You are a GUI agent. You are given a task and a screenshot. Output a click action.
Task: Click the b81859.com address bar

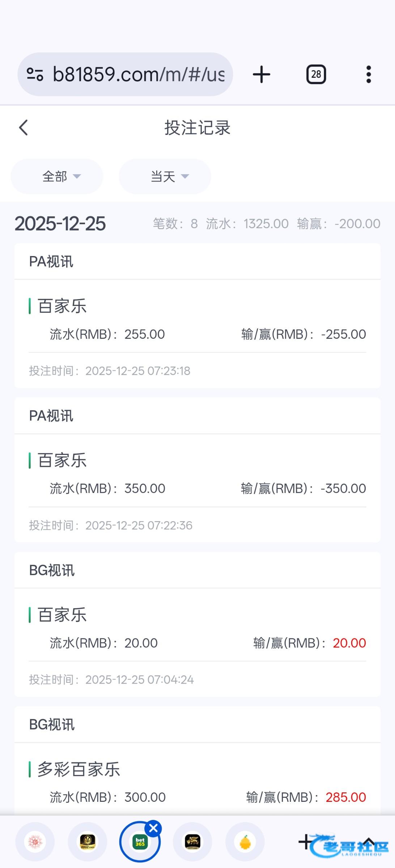point(139,75)
